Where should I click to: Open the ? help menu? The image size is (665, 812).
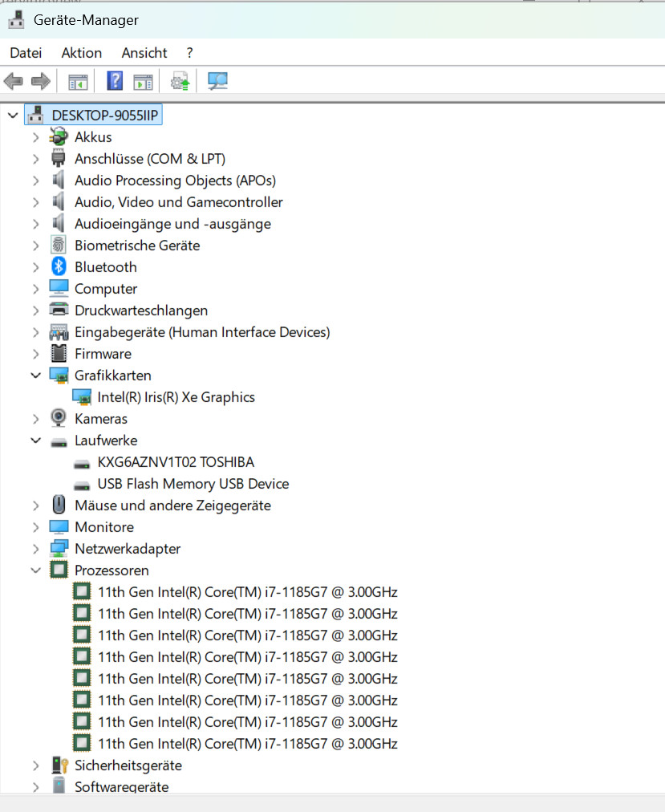tap(189, 53)
